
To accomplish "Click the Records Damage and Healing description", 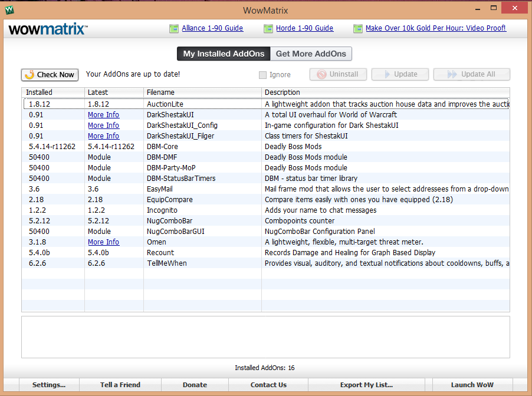I will pyautogui.click(x=350, y=253).
